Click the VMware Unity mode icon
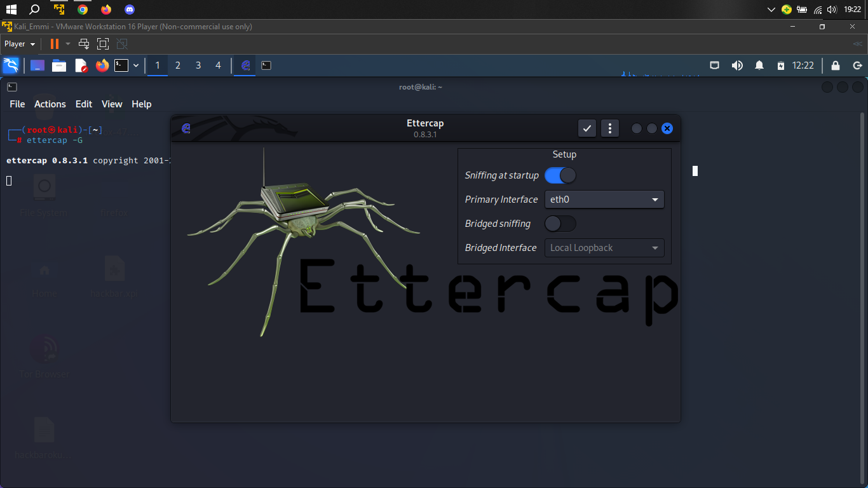 click(122, 44)
